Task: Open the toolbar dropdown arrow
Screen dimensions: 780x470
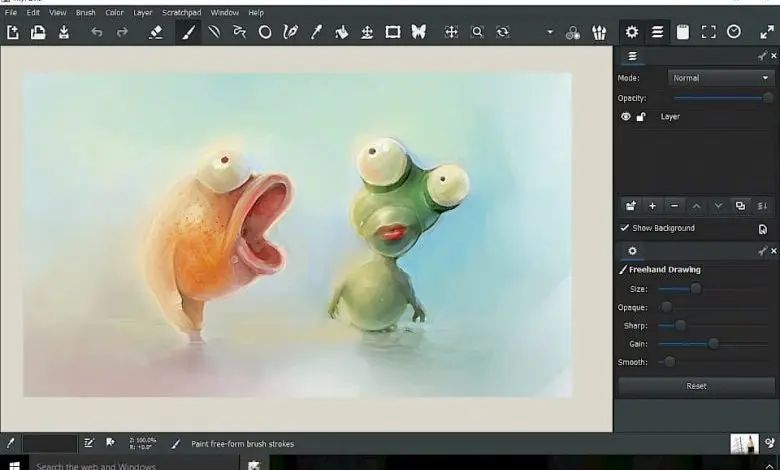Action: coord(550,32)
